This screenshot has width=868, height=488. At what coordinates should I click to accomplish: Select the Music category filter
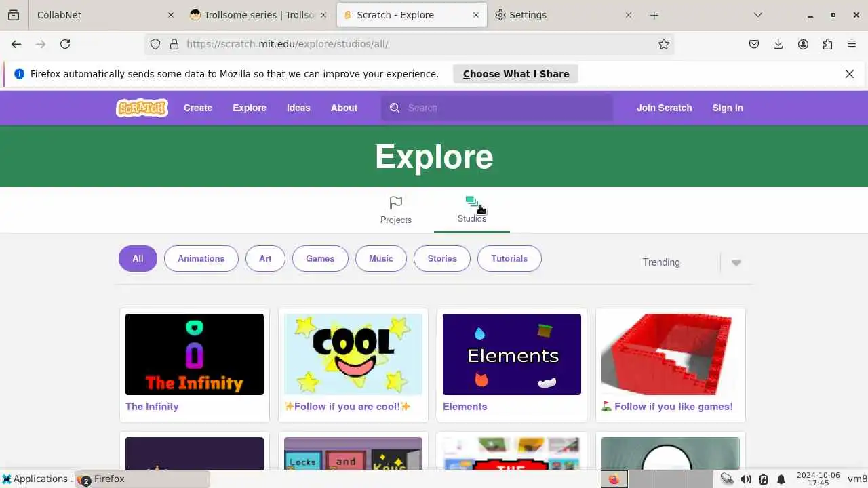tap(381, 258)
